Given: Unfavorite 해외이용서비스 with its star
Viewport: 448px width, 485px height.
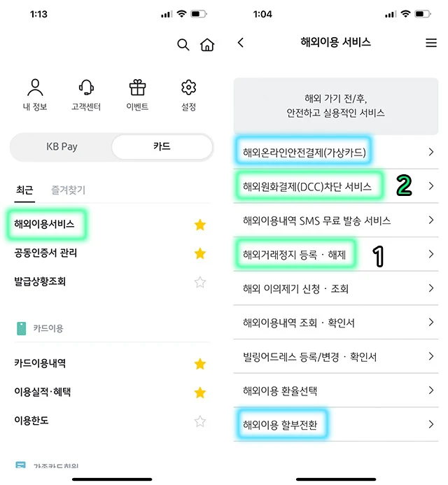Looking at the screenshot, I should [200, 225].
